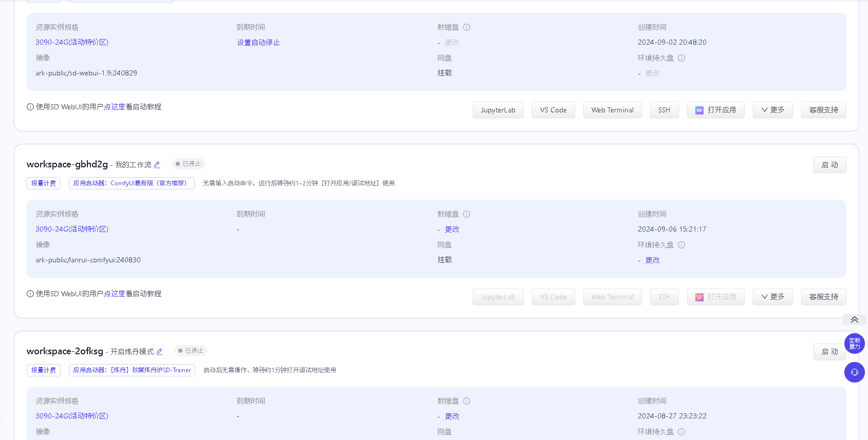Start the workspace-2ofksg instance
This screenshot has height=440, width=868.
829,352
